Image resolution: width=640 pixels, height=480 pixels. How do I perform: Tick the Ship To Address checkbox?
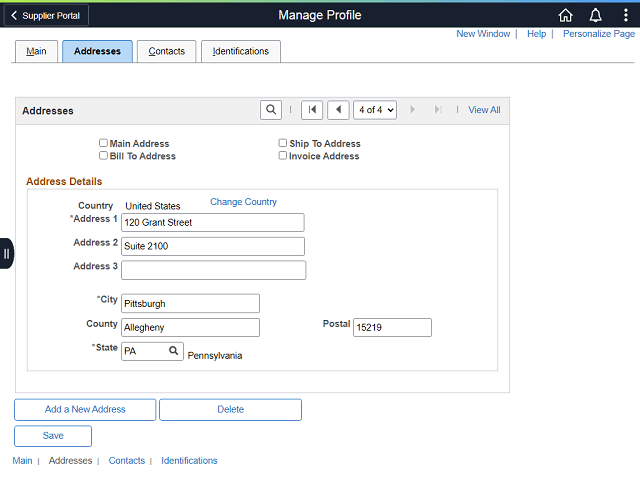pyautogui.click(x=282, y=143)
